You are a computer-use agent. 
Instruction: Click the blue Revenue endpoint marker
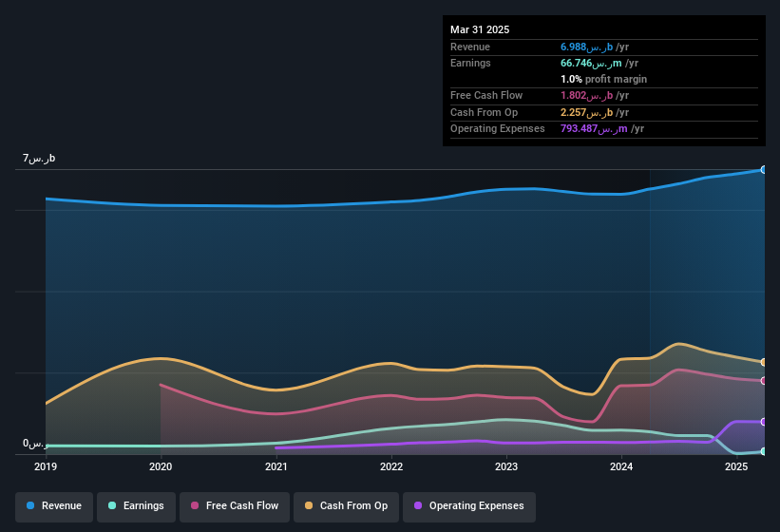coord(764,169)
